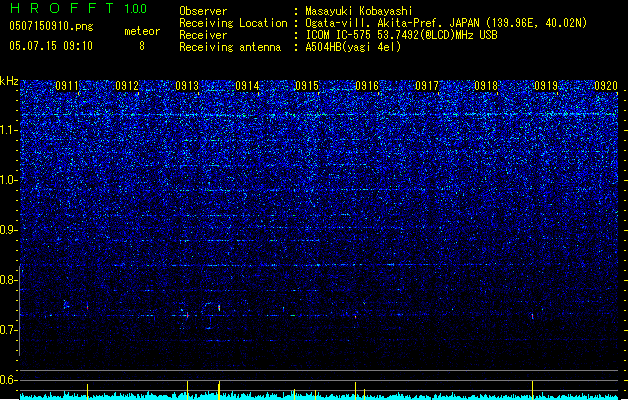Click the date stamp 05.07.15 09:10
629x400 pixels.
pos(51,46)
